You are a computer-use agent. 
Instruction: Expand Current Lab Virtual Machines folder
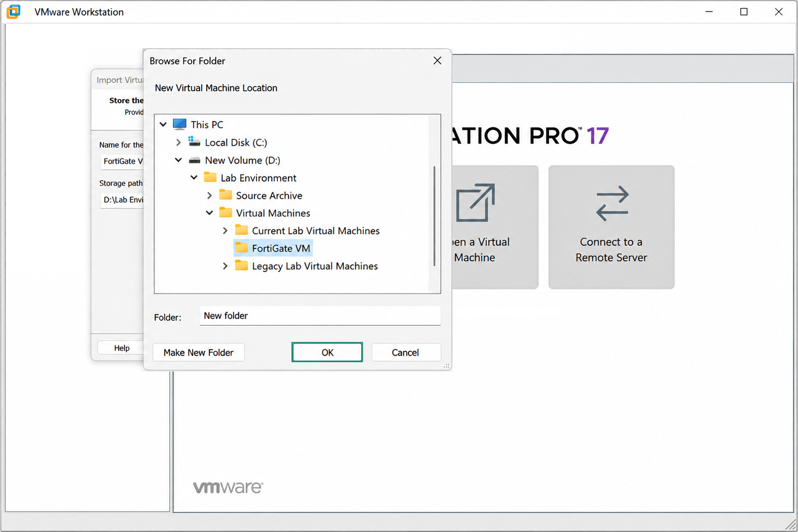[x=225, y=231]
